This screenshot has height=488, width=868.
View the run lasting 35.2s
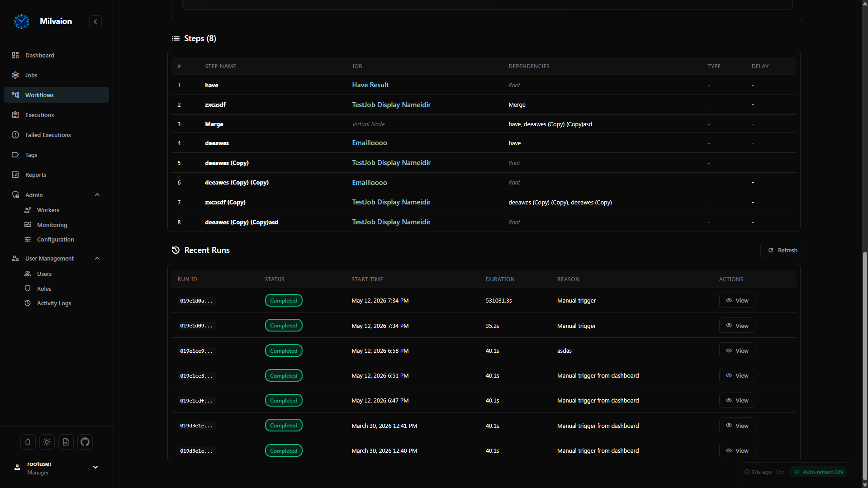(737, 326)
